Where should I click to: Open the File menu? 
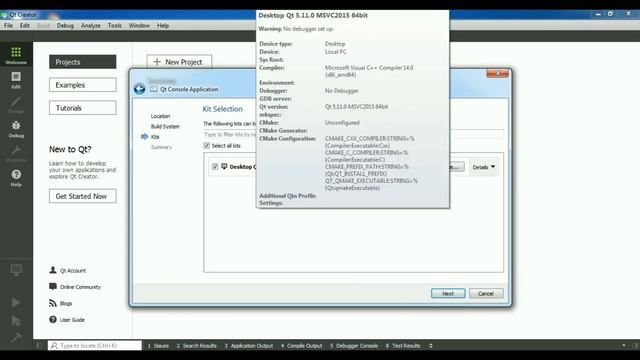[8, 25]
